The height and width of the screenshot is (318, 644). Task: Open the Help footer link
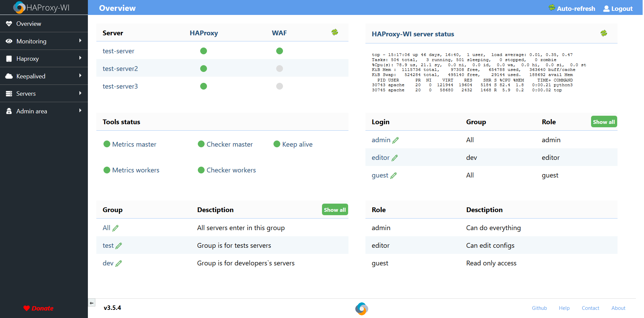tap(564, 308)
